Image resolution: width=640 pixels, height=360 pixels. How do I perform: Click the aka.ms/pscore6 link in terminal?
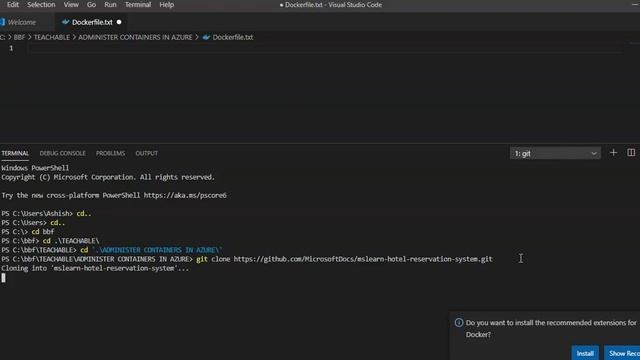coord(185,196)
